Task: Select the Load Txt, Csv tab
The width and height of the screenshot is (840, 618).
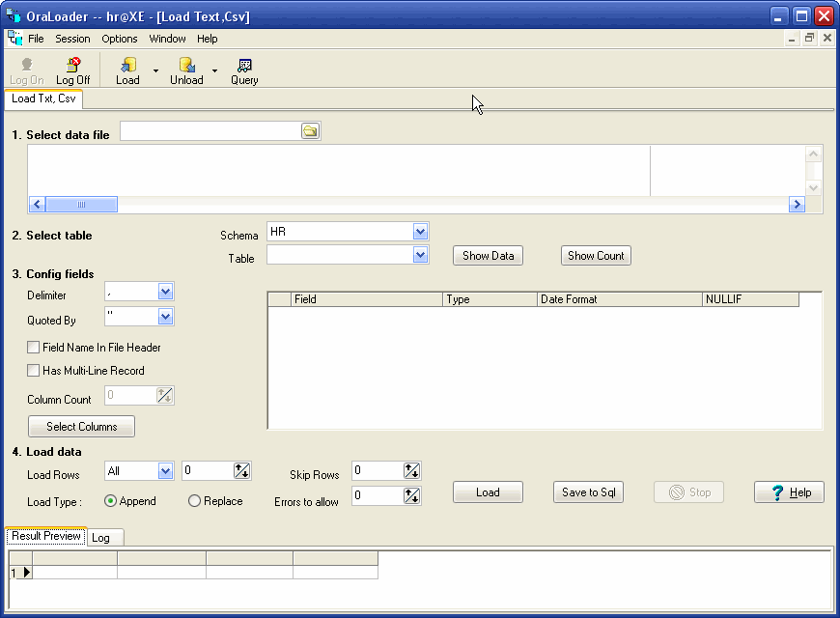Action: tap(43, 98)
